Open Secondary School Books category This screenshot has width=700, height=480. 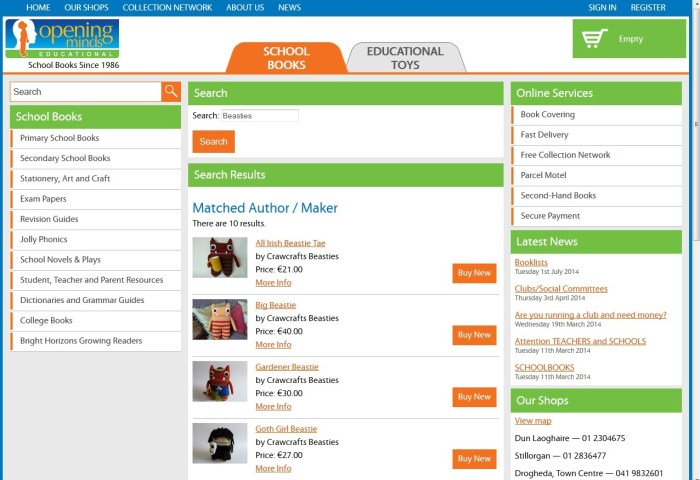click(x=96, y=159)
